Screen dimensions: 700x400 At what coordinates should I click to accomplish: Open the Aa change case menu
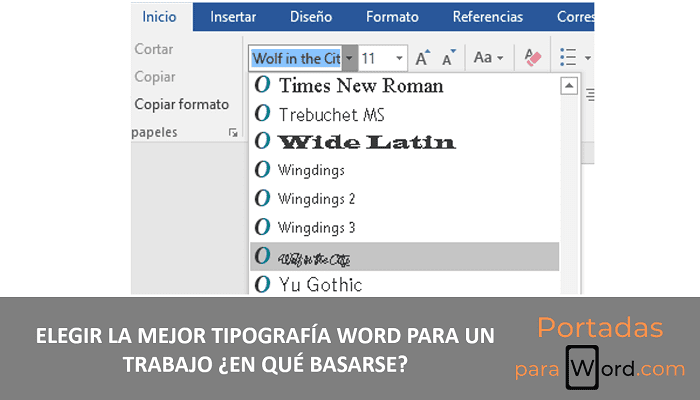(x=488, y=58)
